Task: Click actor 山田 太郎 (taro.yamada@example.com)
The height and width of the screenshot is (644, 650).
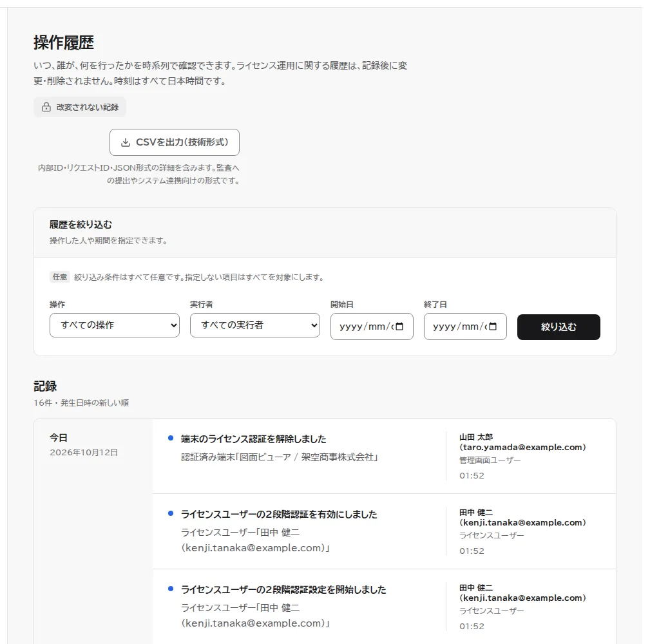Action: point(522,442)
